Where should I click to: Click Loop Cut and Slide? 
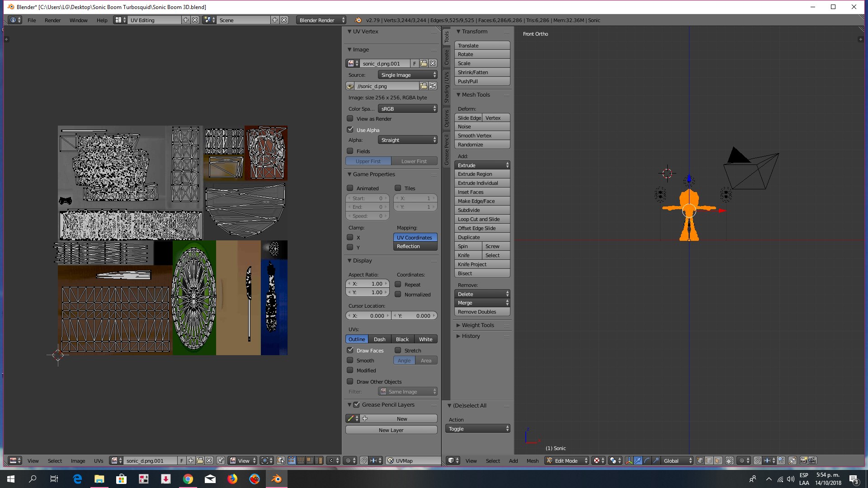[482, 219]
